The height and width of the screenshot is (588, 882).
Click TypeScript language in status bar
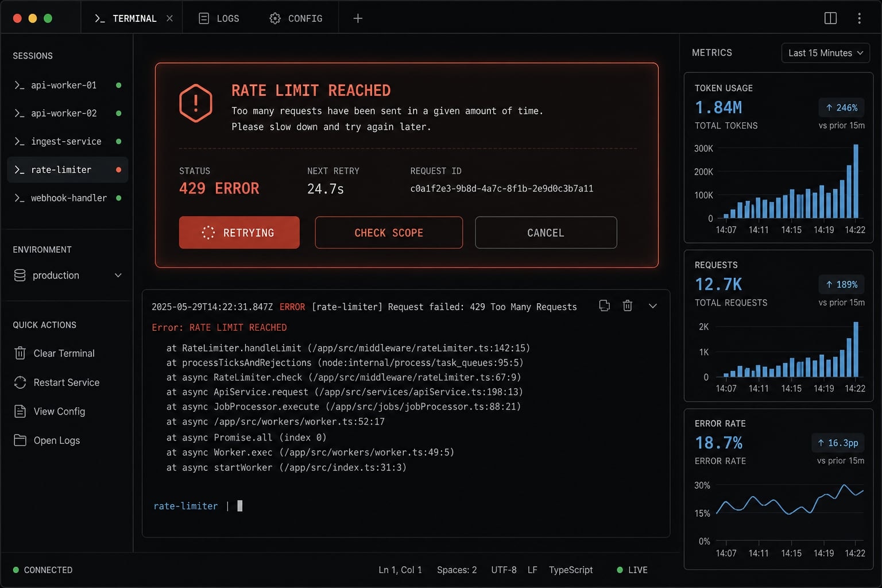point(571,570)
